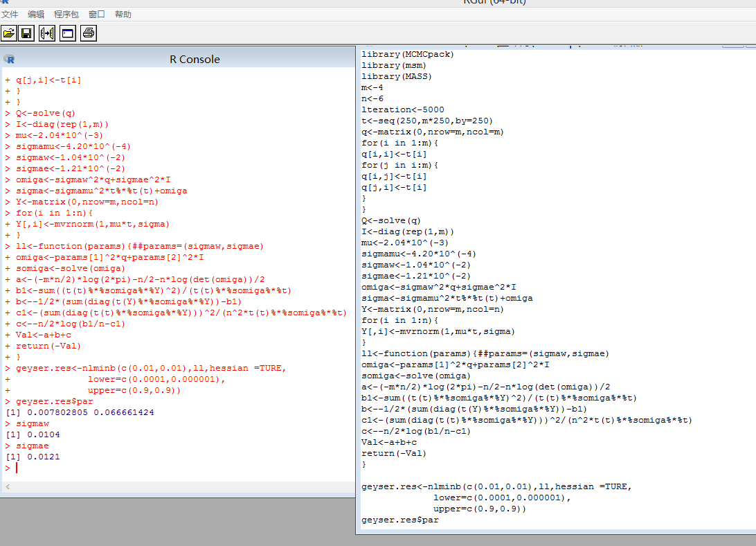
Task: Click > I<-diag(rep(1,m)) line in R Console
Action: pyautogui.click(x=57, y=124)
